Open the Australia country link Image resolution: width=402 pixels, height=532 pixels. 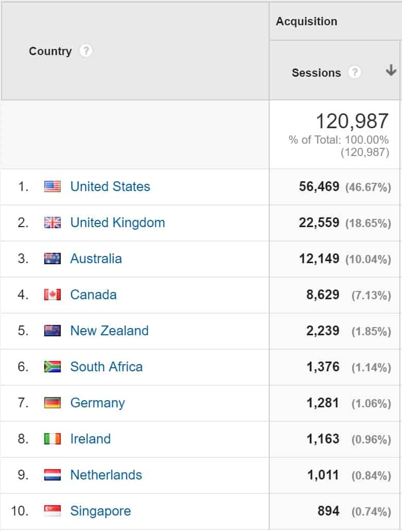(96, 259)
